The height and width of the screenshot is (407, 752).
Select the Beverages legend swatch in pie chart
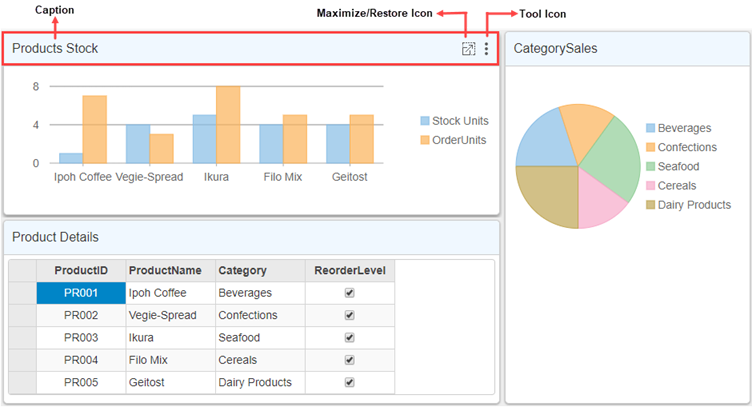point(651,128)
